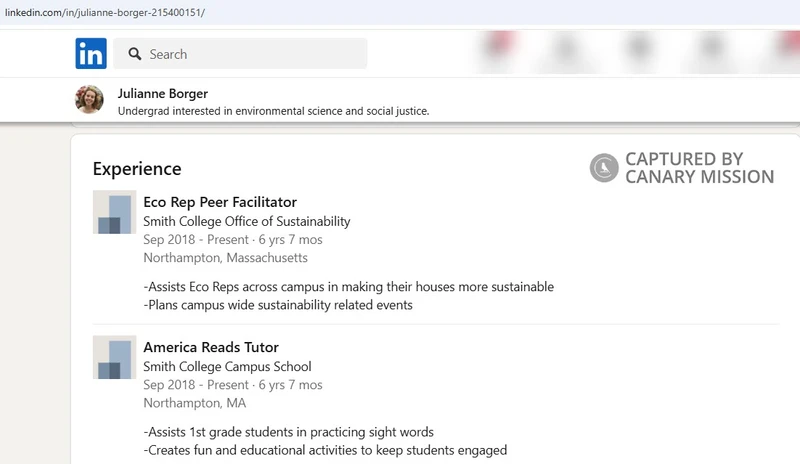
Task: Click the Experience section heading
Action: tap(137, 169)
